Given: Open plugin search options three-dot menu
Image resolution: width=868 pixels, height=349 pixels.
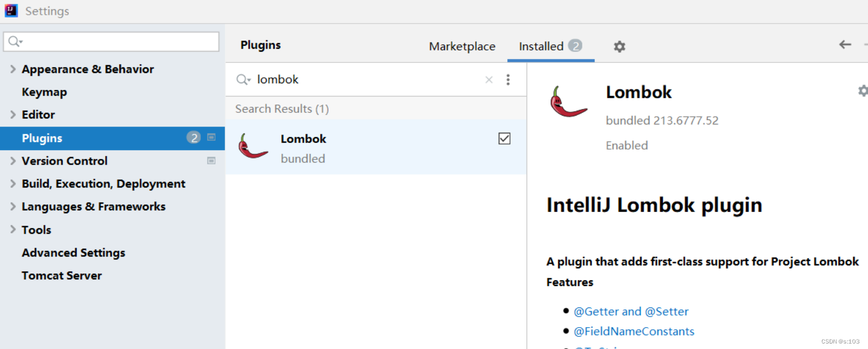Looking at the screenshot, I should tap(508, 80).
